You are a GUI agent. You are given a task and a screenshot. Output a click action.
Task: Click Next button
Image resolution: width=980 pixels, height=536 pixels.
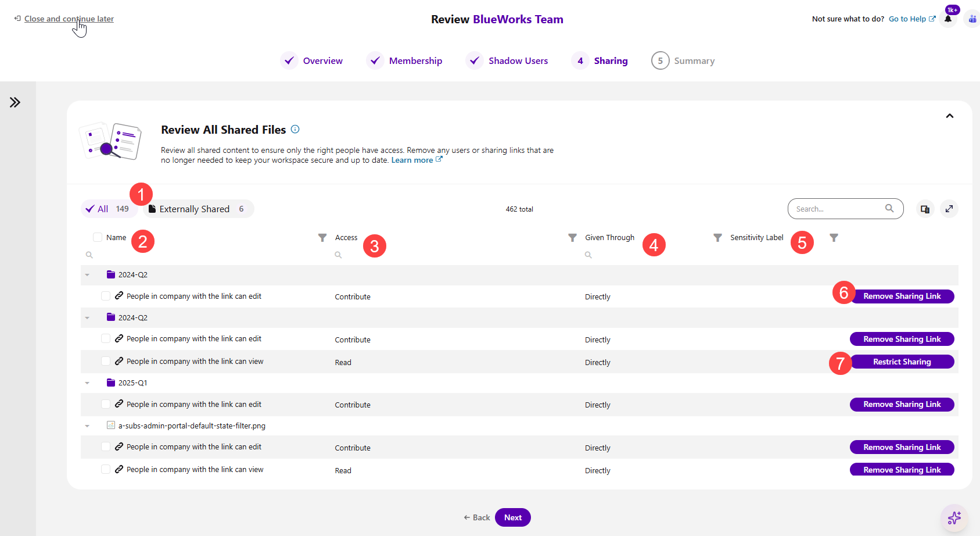click(x=513, y=517)
